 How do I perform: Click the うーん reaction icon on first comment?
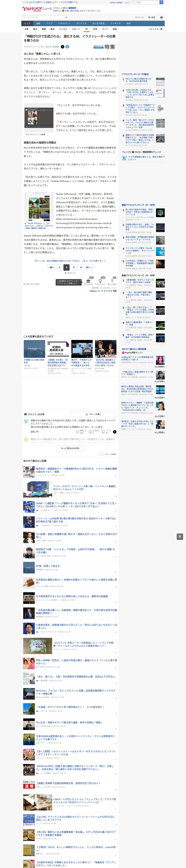point(104,432)
